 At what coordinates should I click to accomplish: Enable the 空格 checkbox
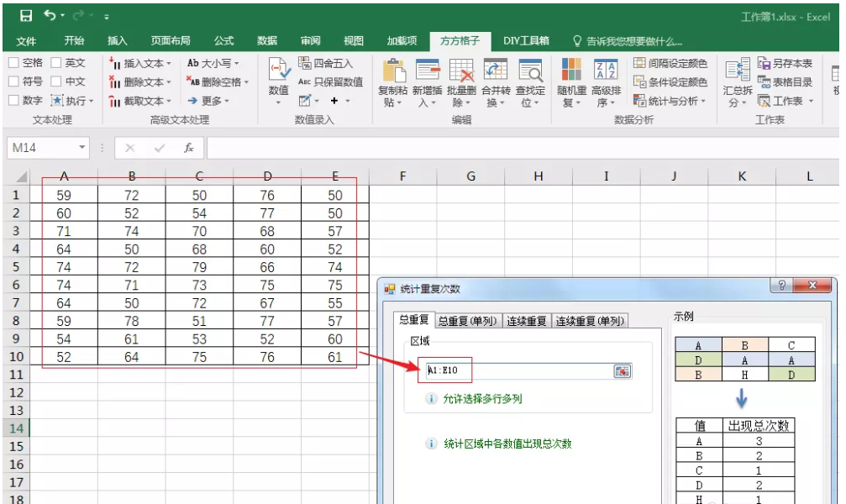pos(13,63)
